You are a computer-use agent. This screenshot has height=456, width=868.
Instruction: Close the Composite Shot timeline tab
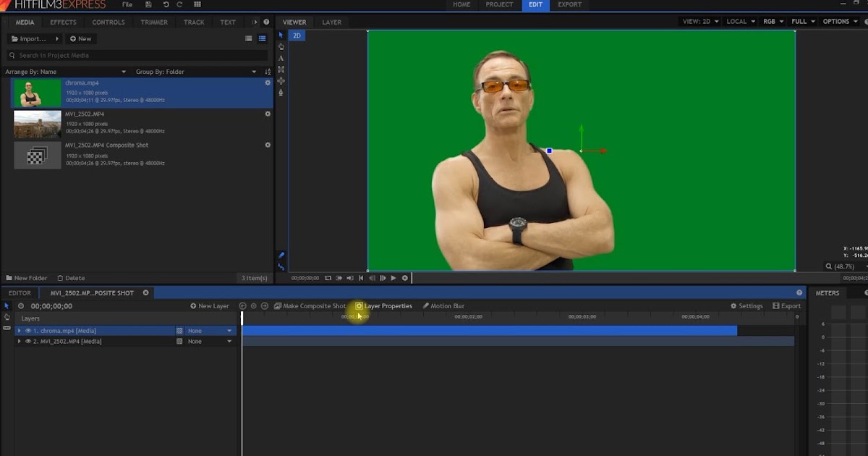tap(145, 293)
